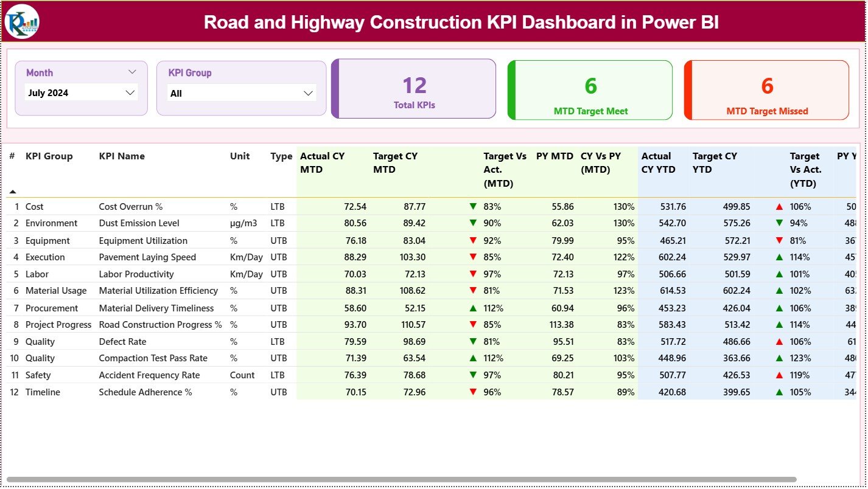
Task: Expand the KPI Group dropdown showing All
Action: pyautogui.click(x=241, y=92)
